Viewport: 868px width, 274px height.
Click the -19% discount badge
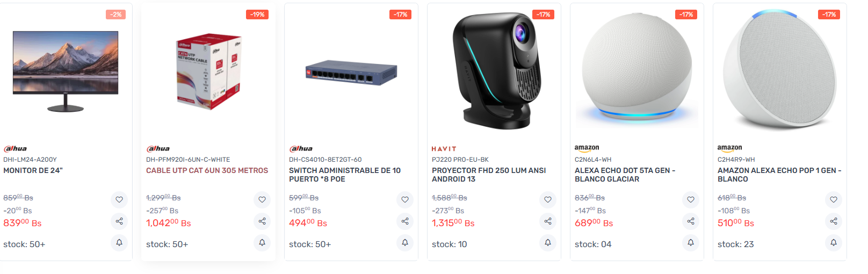pos(258,15)
